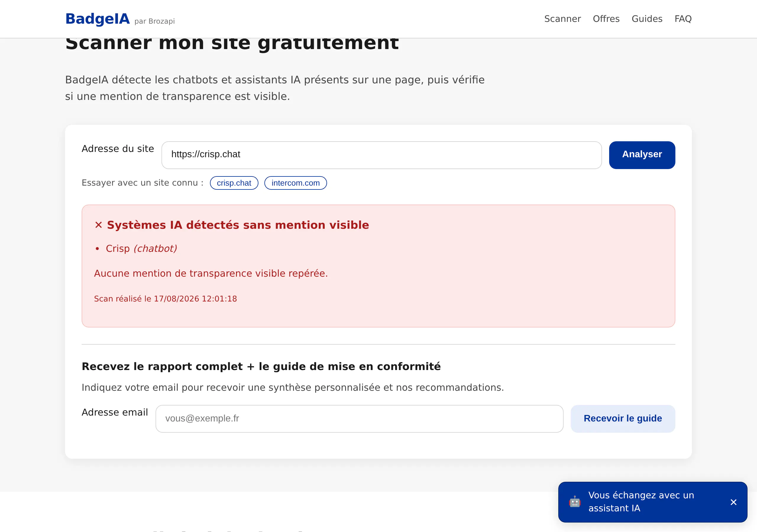
Task: Click the scan timestamp '17/08/2026 12:01:18'
Action: 195,299
